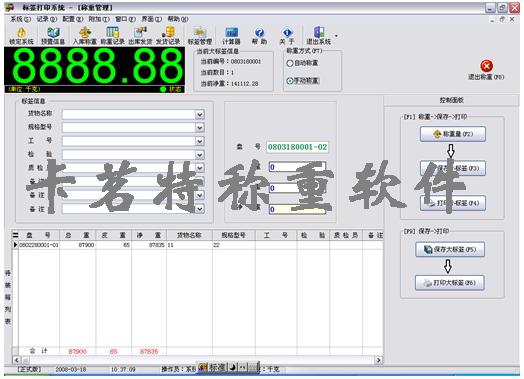Click the 标准 IME mode indicator
Image resolution: width=524 pixels, height=379 pixels.
[x=217, y=368]
